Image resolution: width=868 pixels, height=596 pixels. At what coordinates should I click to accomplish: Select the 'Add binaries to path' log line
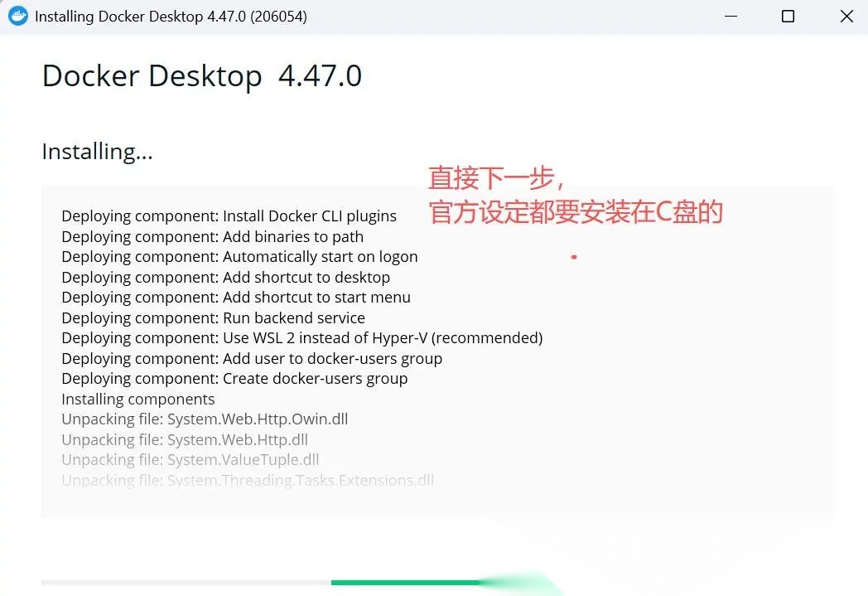pyautogui.click(x=213, y=236)
